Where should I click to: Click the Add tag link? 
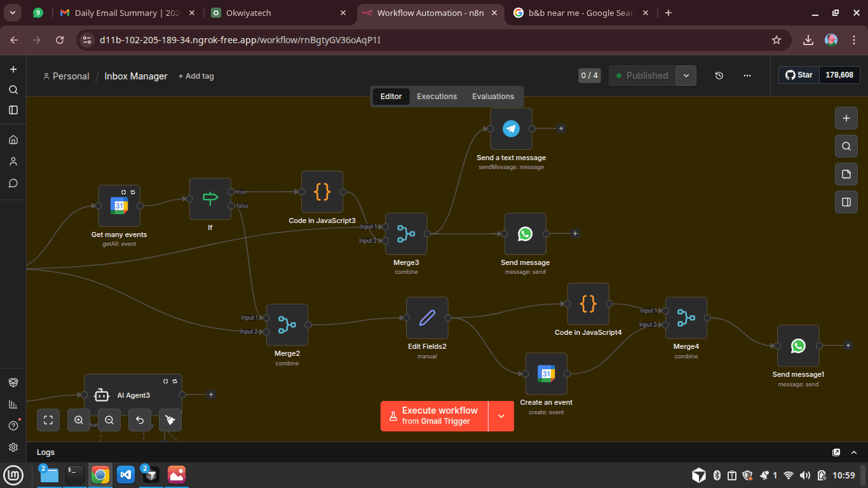pyautogui.click(x=196, y=76)
